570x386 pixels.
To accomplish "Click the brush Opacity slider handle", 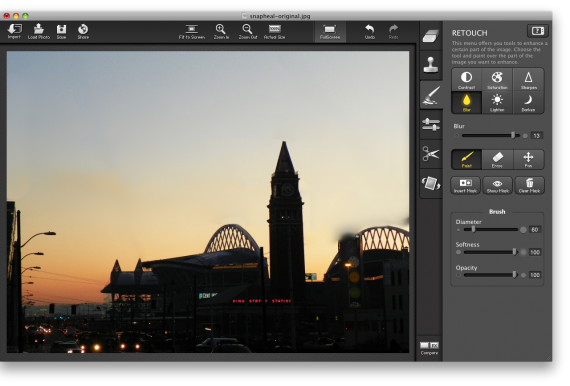I will [x=515, y=275].
